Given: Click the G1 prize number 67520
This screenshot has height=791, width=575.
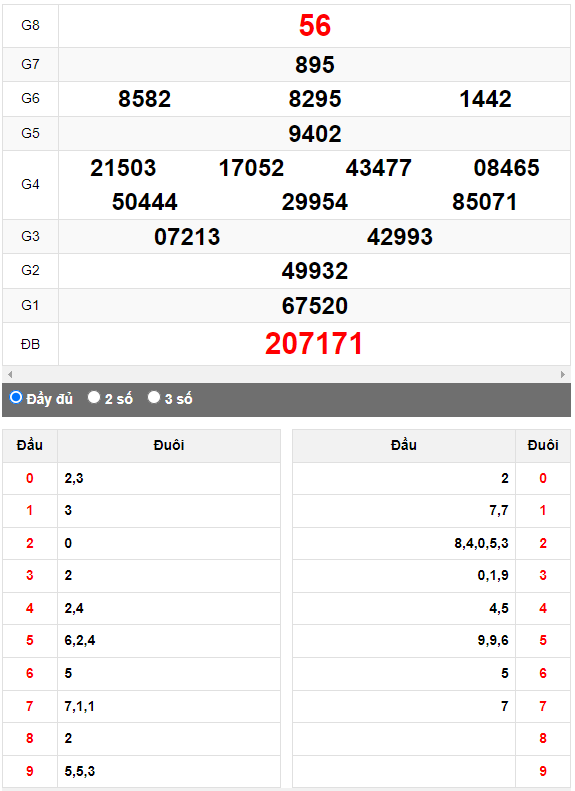Looking at the screenshot, I should (x=315, y=306).
